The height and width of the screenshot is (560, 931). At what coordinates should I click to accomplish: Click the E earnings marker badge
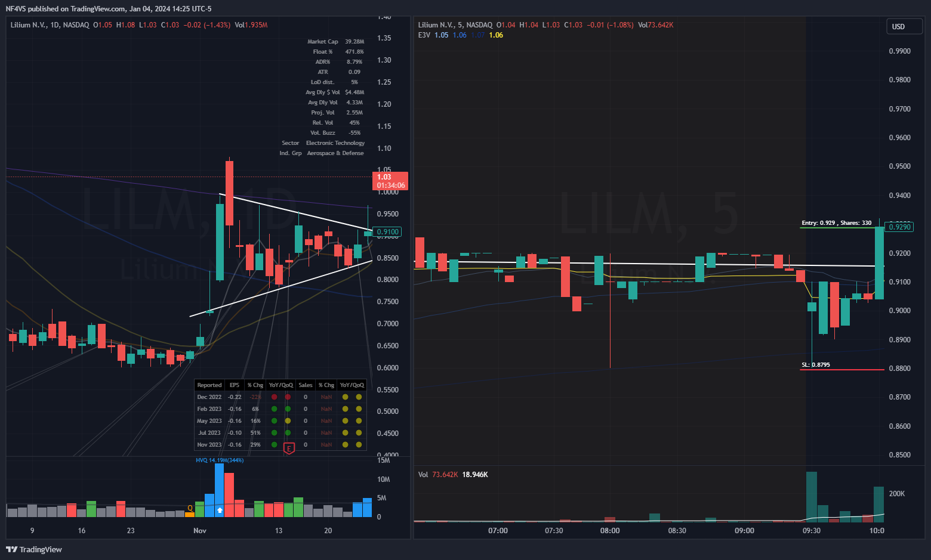tap(289, 447)
